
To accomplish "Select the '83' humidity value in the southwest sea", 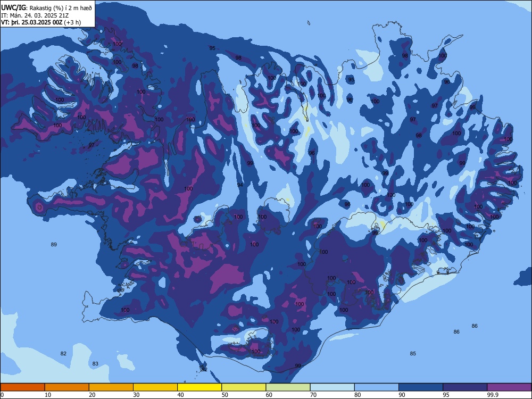I will click(x=95, y=364).
